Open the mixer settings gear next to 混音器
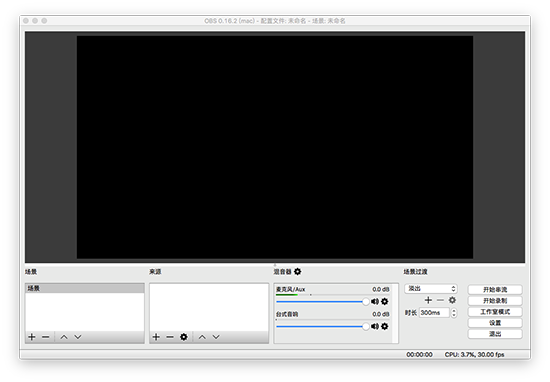Viewport: 550px width, 382px height. tap(297, 272)
